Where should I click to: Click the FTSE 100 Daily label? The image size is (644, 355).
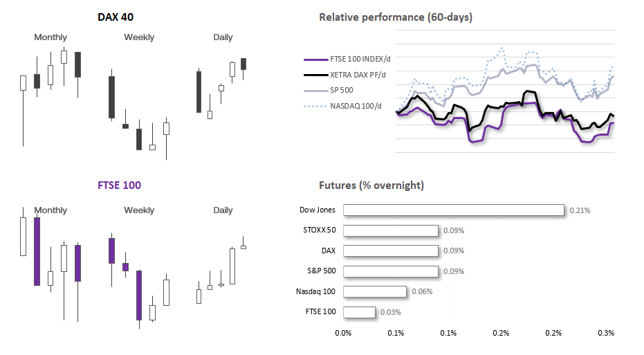[223, 210]
